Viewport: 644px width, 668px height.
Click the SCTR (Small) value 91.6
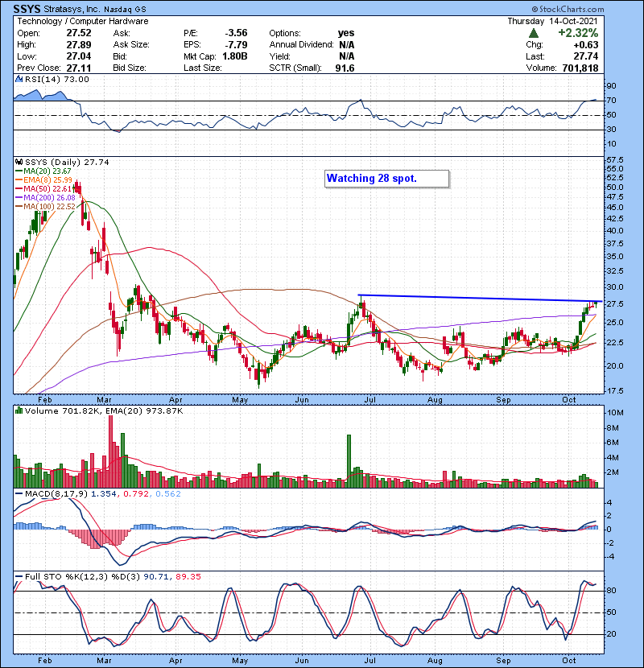click(345, 68)
